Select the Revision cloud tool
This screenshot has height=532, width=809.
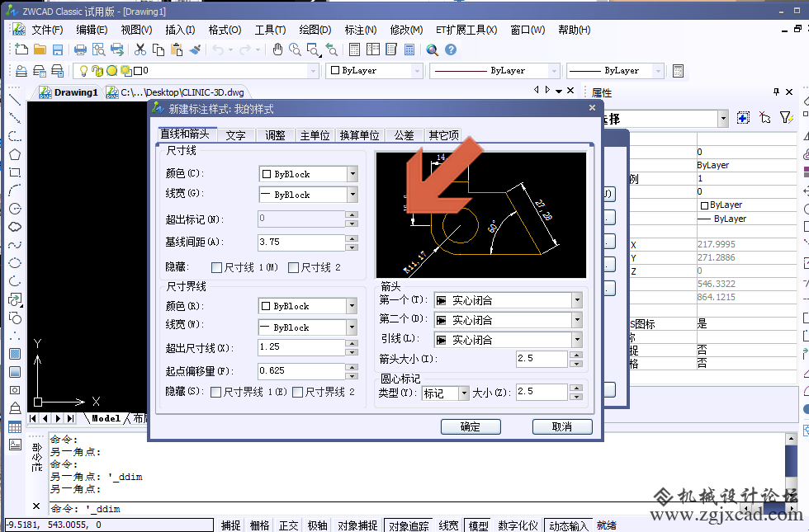(15, 226)
